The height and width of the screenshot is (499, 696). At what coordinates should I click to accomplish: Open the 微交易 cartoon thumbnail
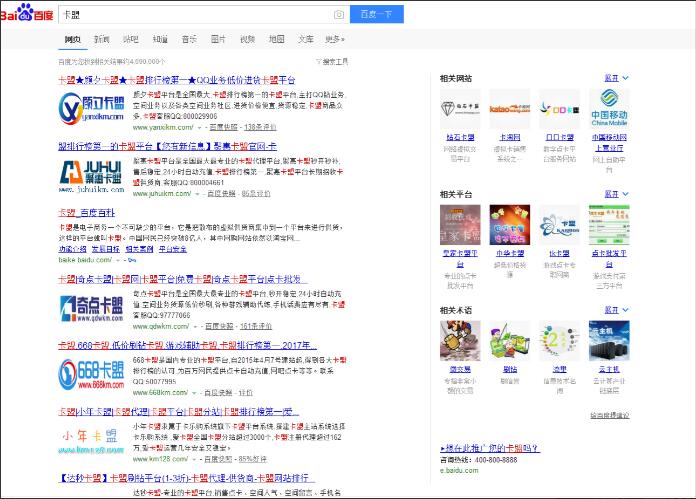[460, 341]
